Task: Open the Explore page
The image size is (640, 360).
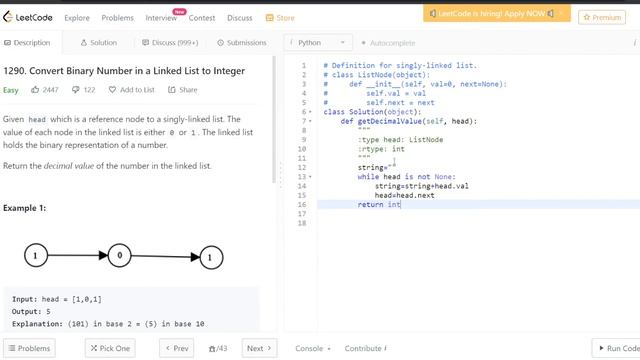Action: 77,18
